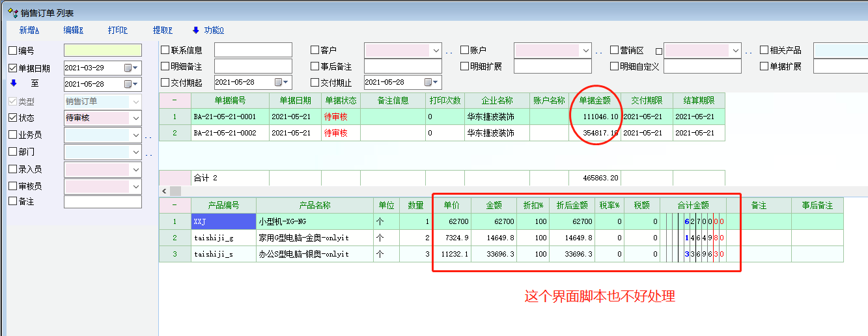The width and height of the screenshot is (868, 336).
Task: Click the ellipsis button next to 部门
Action: point(148,154)
